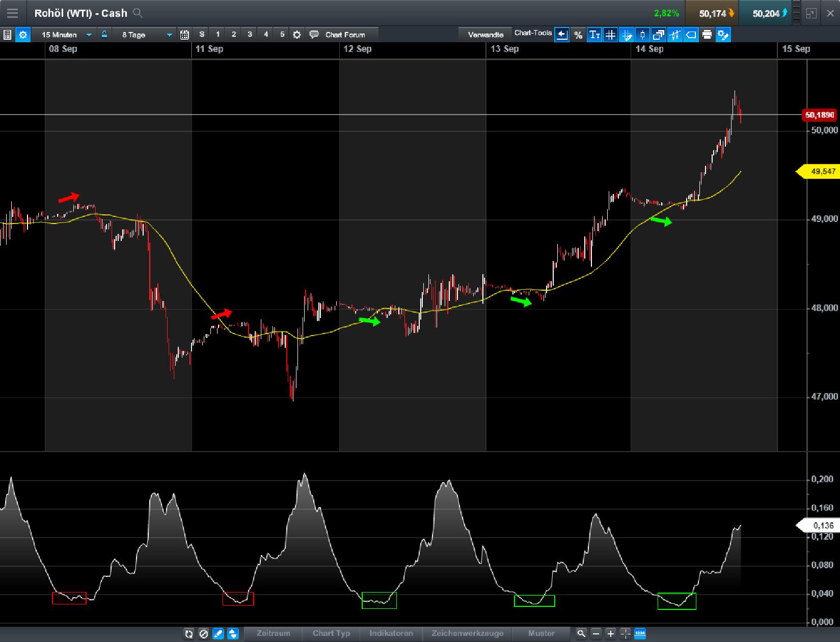The height and width of the screenshot is (642, 840).
Task: Click the calendar date picker icon
Action: 184,35
